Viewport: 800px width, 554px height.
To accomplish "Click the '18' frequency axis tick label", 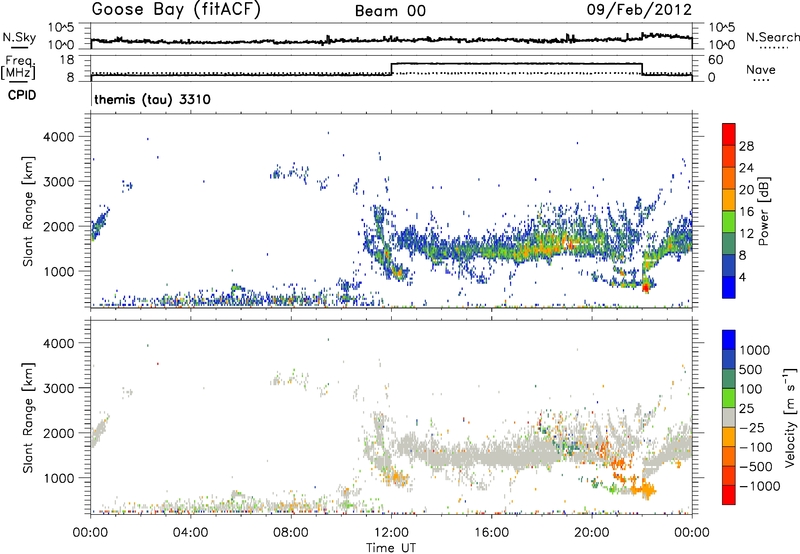I will [67, 60].
